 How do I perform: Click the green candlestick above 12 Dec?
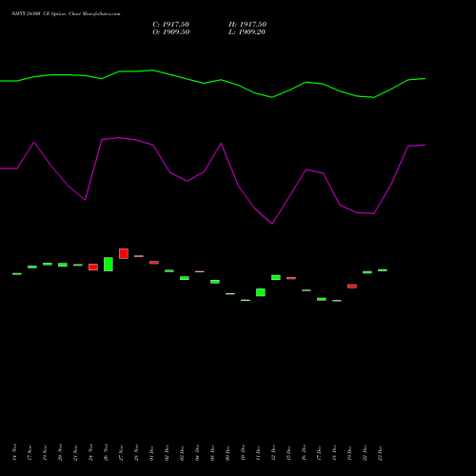(x=276, y=277)
